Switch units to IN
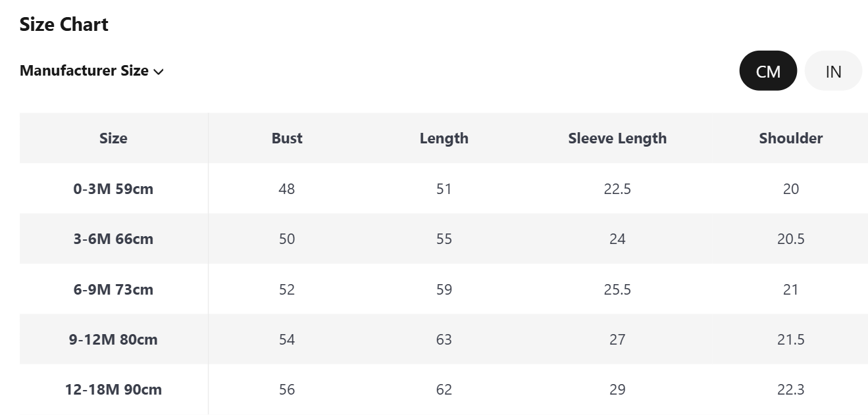This screenshot has height=415, width=868. [833, 70]
